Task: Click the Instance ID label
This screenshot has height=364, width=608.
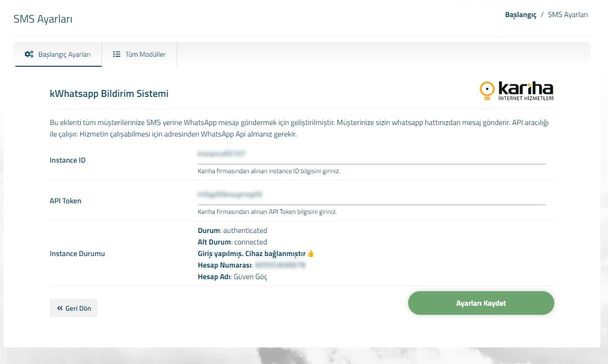Action: tap(68, 160)
